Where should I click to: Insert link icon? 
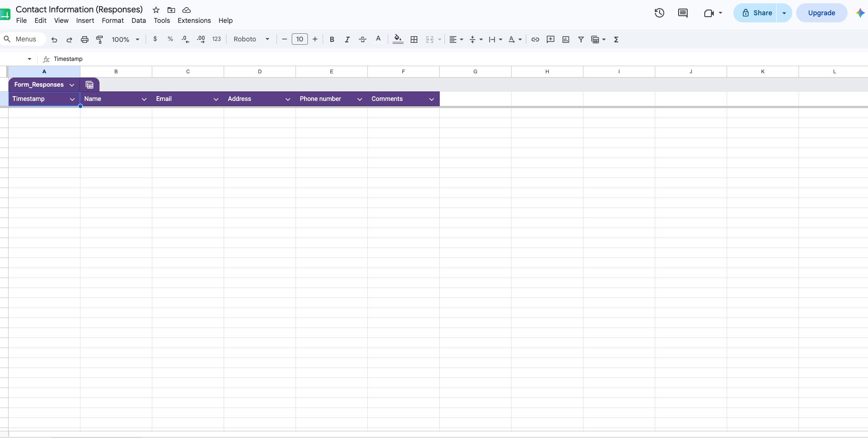535,40
